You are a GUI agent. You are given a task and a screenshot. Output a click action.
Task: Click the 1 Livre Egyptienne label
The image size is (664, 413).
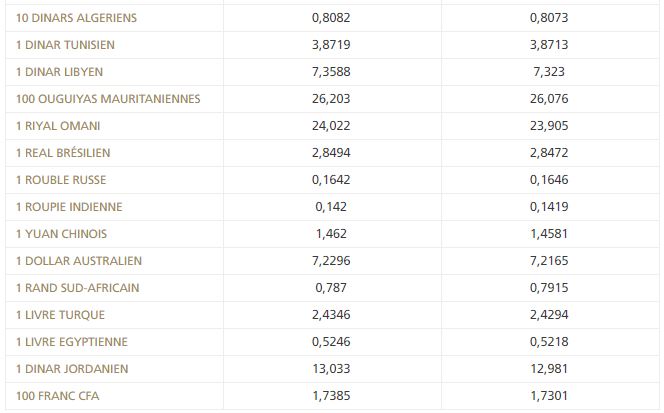(x=72, y=342)
